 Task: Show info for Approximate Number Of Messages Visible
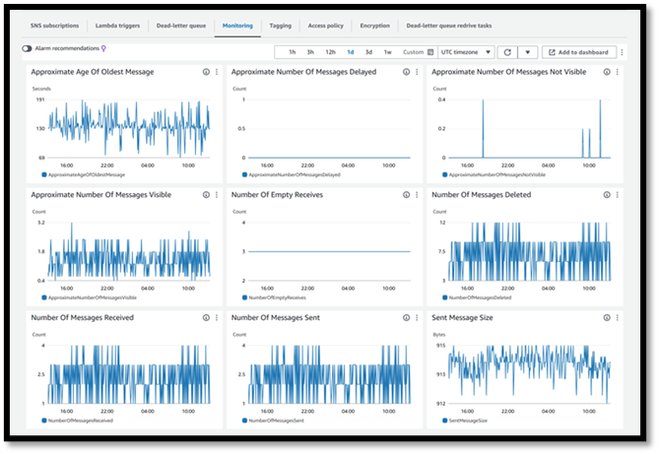pos(206,195)
